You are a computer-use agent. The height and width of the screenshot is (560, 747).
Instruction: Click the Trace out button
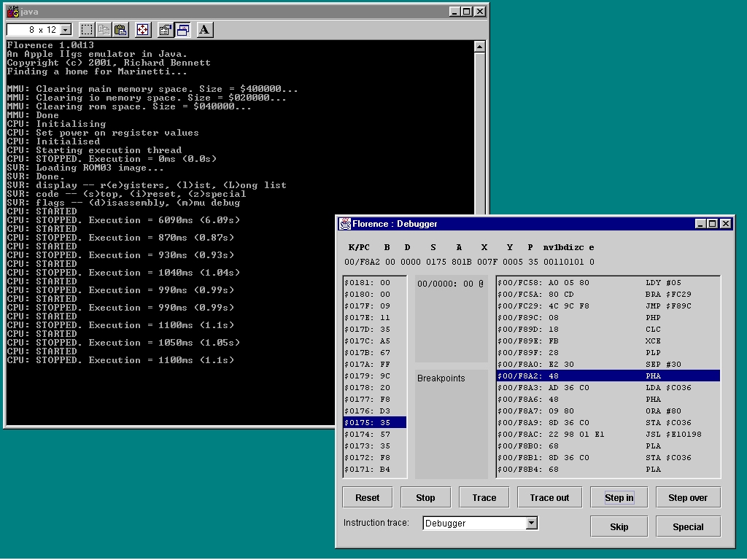point(549,497)
